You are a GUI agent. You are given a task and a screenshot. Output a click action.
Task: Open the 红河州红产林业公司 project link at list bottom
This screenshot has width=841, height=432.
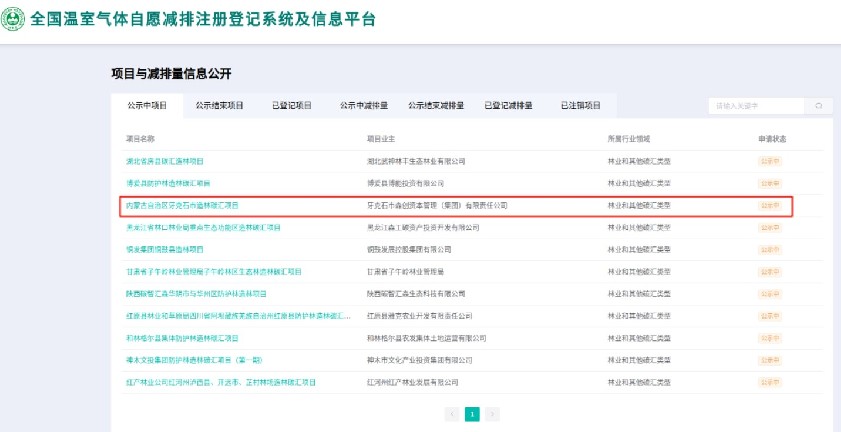click(x=220, y=382)
